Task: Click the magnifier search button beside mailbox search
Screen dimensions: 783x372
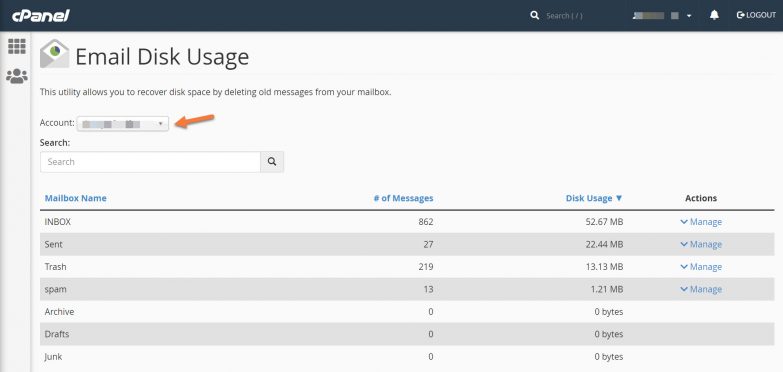Action: coord(272,162)
